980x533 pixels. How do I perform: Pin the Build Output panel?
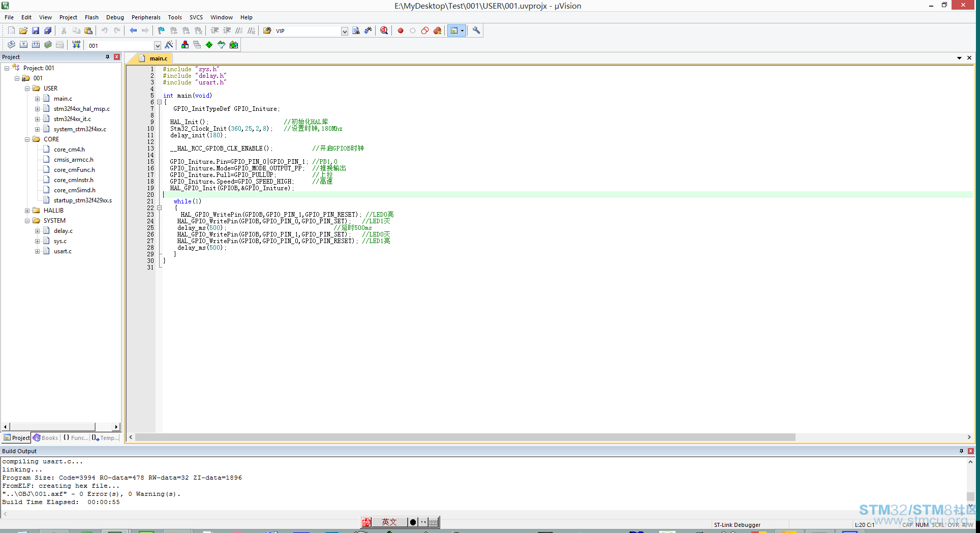(x=961, y=451)
